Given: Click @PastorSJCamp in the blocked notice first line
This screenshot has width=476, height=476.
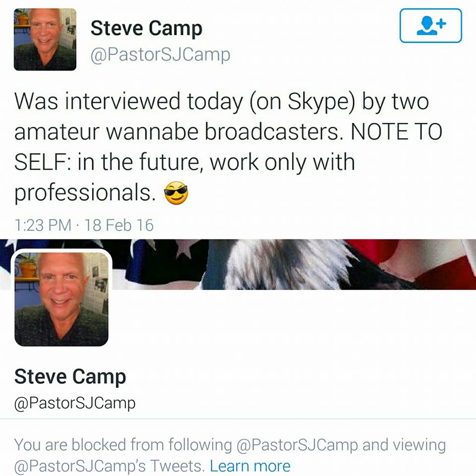Looking at the screenshot, I should point(297,445).
